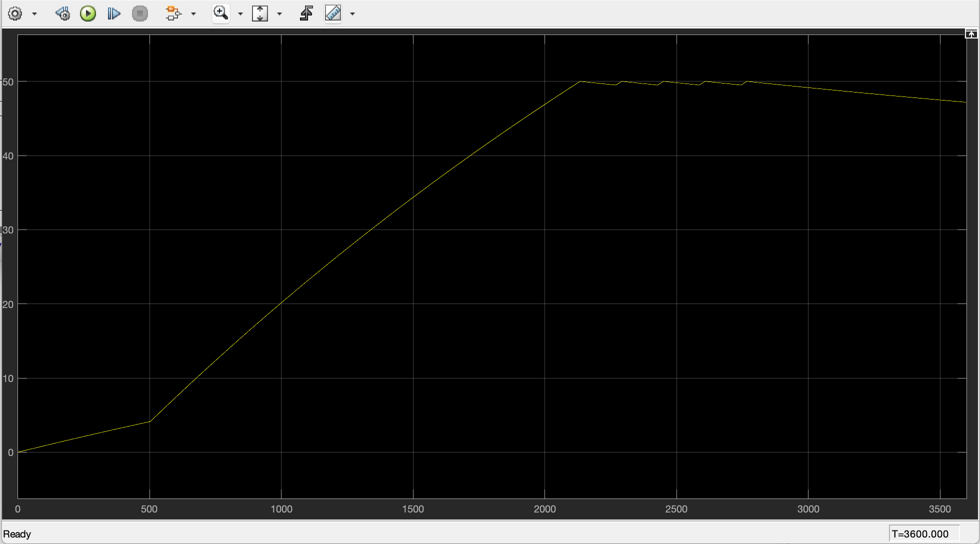
Task: Click the maximize axes button at plot corner
Action: (x=970, y=34)
